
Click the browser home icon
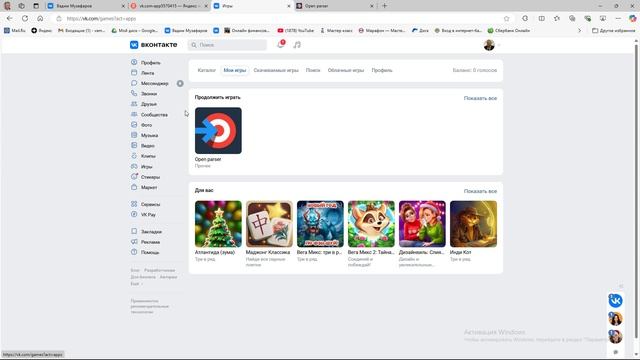[x=40, y=18]
